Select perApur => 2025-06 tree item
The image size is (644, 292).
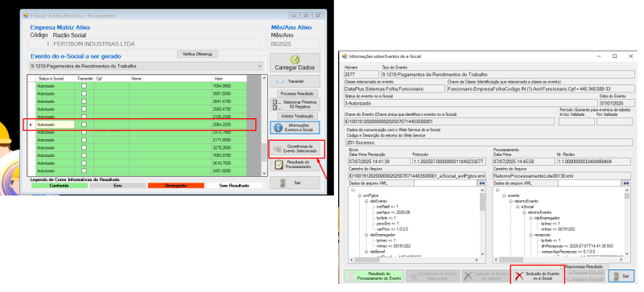[394, 212]
